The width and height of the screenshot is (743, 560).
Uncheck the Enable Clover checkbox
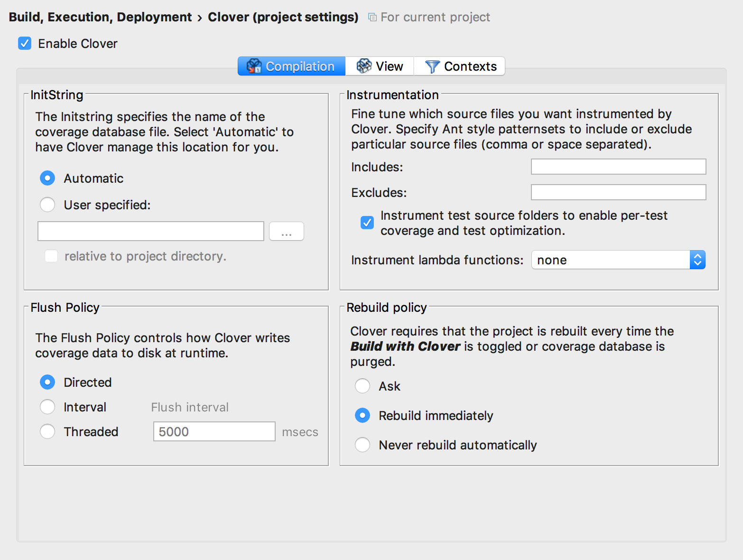[25, 44]
